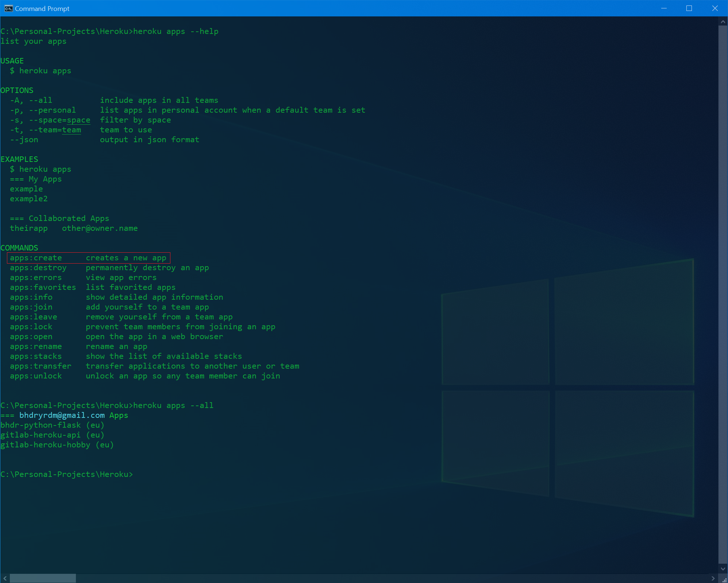Click 'bhdr-python-flask (eu)' app line
The image size is (728, 583).
53,425
